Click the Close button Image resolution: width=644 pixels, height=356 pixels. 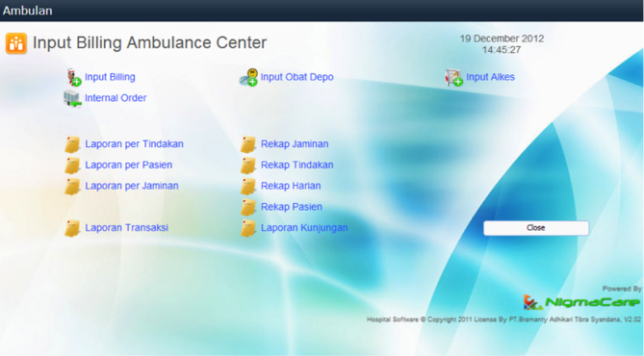pyautogui.click(x=536, y=228)
